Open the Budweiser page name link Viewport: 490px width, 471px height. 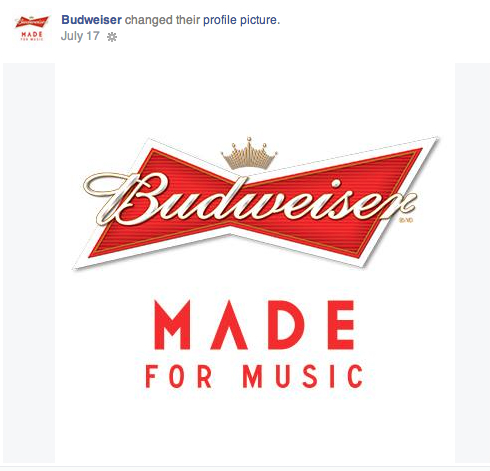click(91, 20)
